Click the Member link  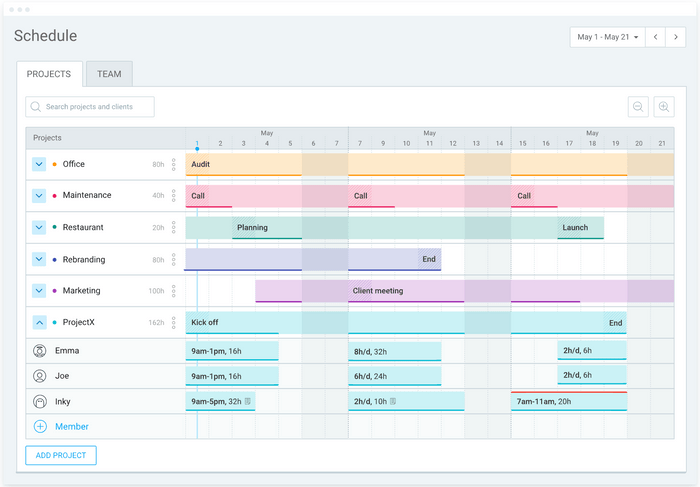72,426
